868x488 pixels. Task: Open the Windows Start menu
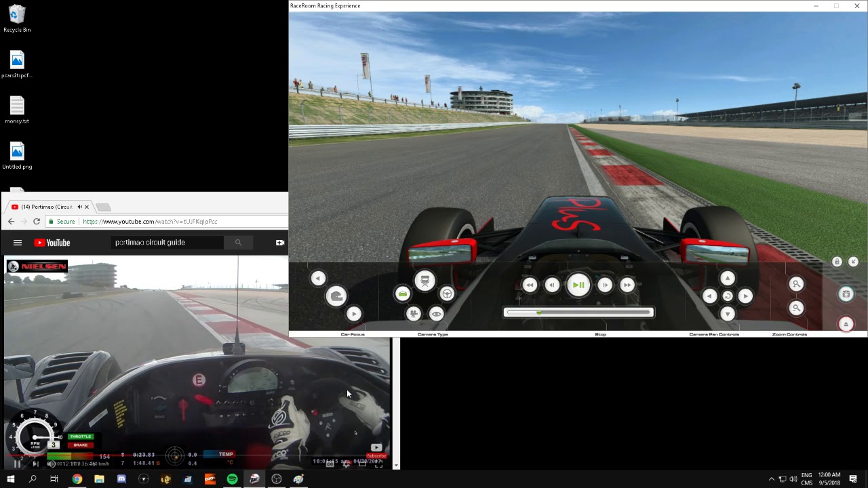click(11, 479)
